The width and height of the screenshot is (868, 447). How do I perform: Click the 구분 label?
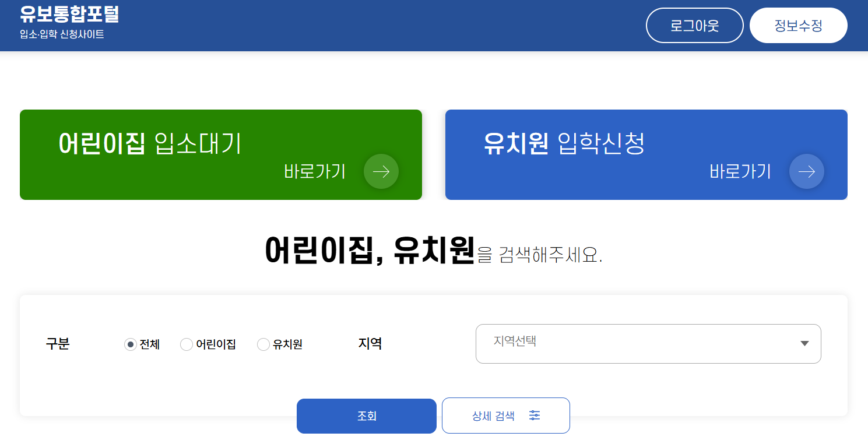[x=58, y=344]
